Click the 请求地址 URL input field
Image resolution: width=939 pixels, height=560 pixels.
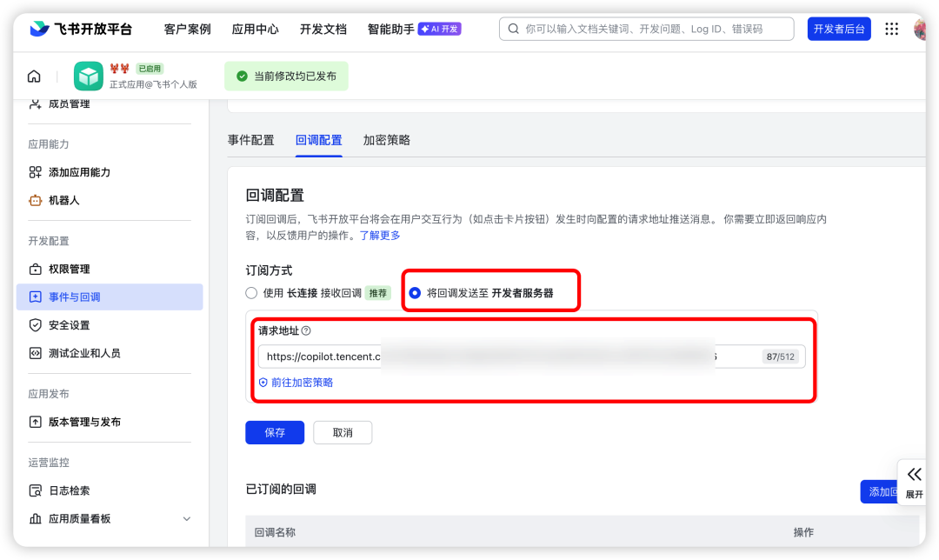(x=504, y=357)
